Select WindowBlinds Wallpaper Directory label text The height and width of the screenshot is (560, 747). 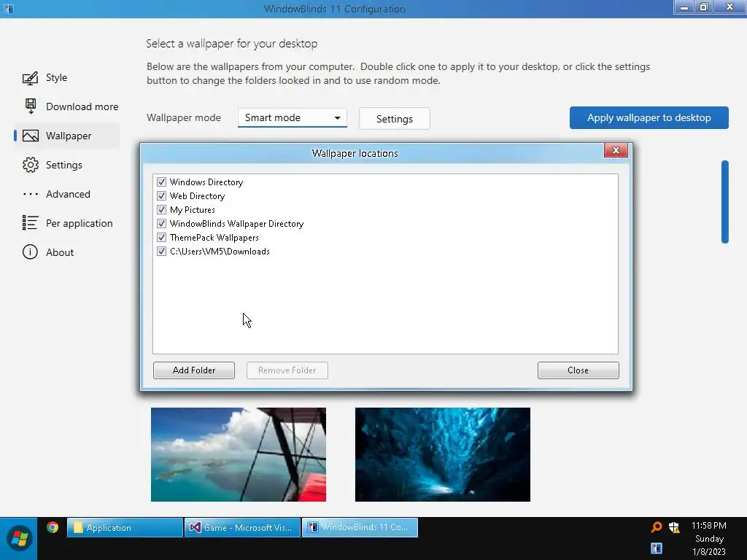point(237,223)
